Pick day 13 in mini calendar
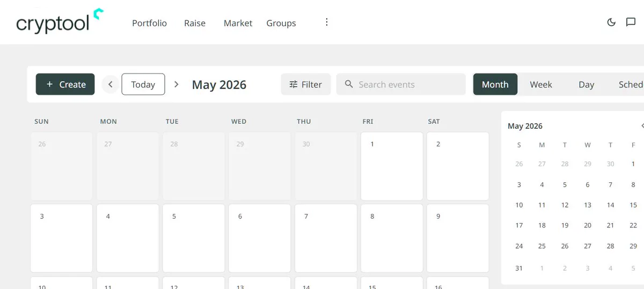 click(x=588, y=205)
